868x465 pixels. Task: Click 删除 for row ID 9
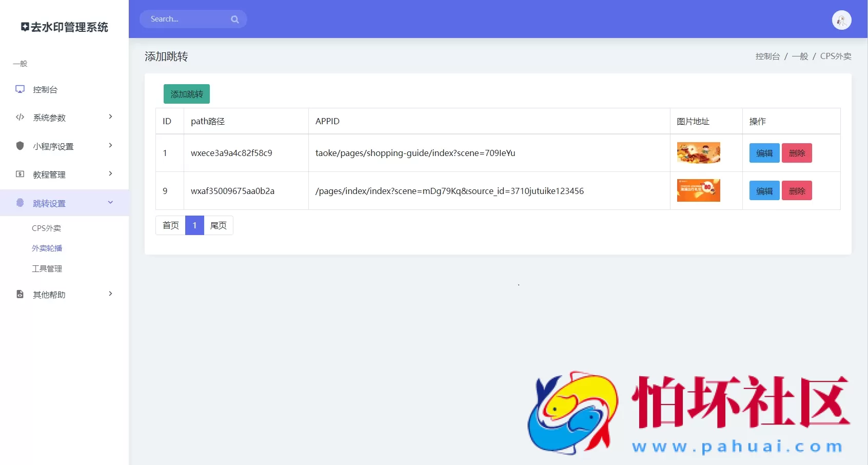(x=797, y=191)
